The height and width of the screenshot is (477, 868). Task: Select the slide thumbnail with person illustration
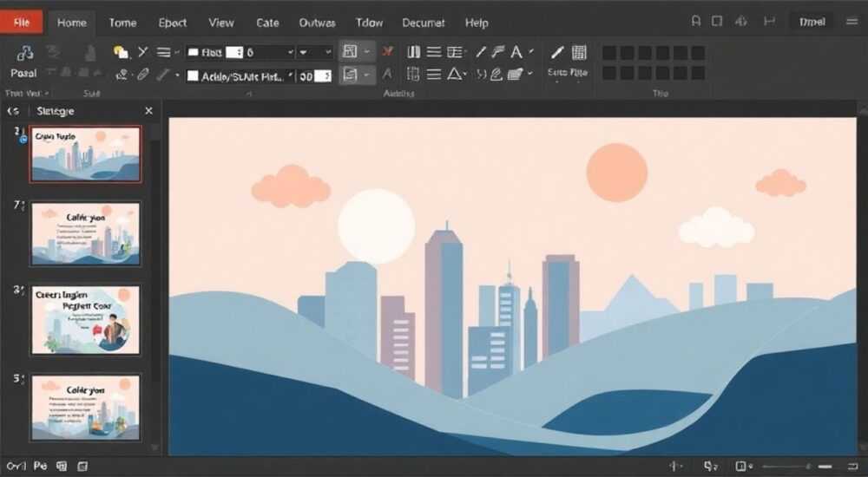(86, 320)
